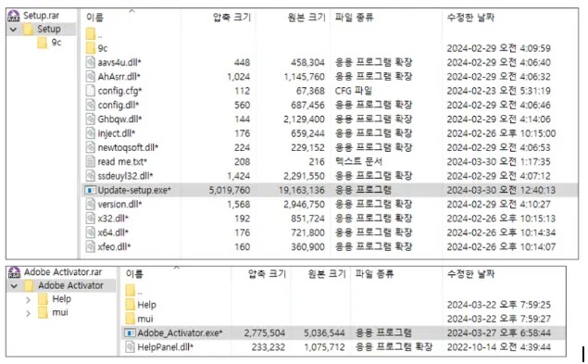Click the Ghbqw.dll file icon

pos(91,119)
